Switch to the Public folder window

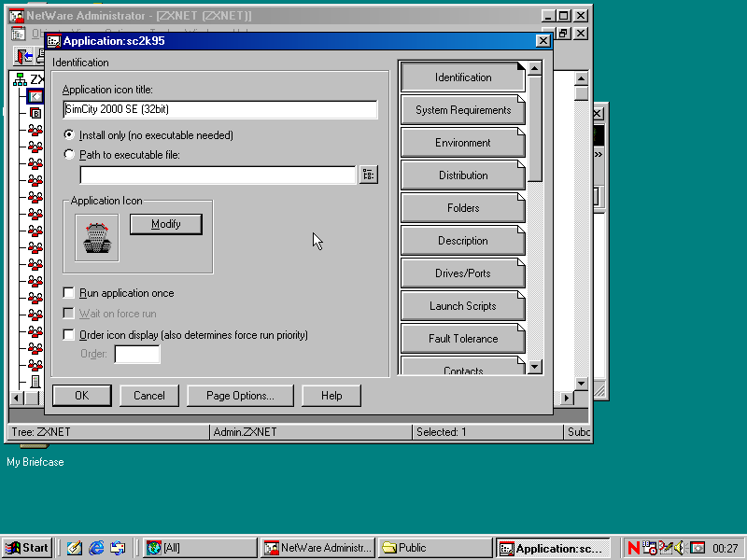pyautogui.click(x=436, y=548)
